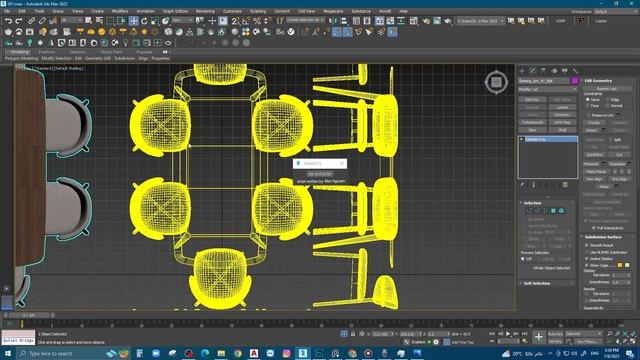
Task: Click the Attach button in Edit Geometry
Action: pyautogui.click(x=591, y=130)
